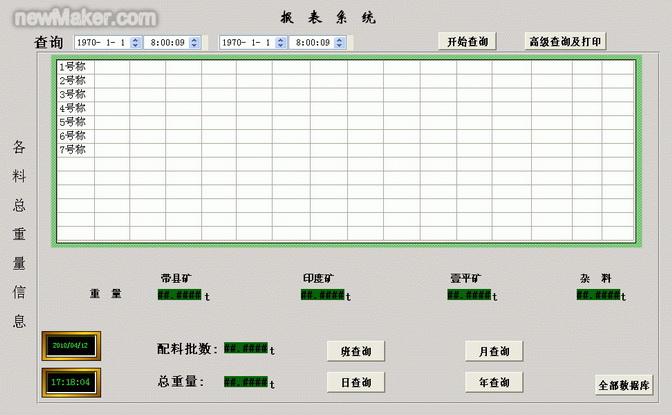Click the weight value under 晋平矿
This screenshot has height=415, width=672.
469,295
